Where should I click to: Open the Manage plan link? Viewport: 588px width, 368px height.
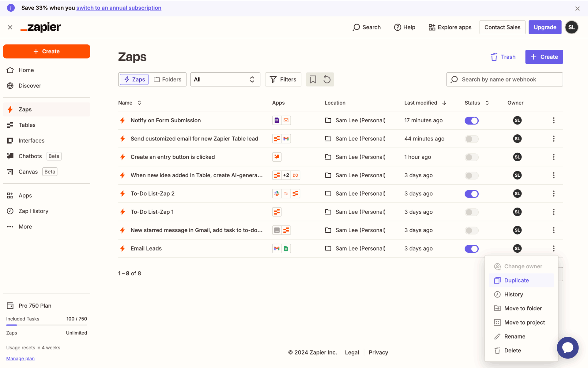pos(20,358)
